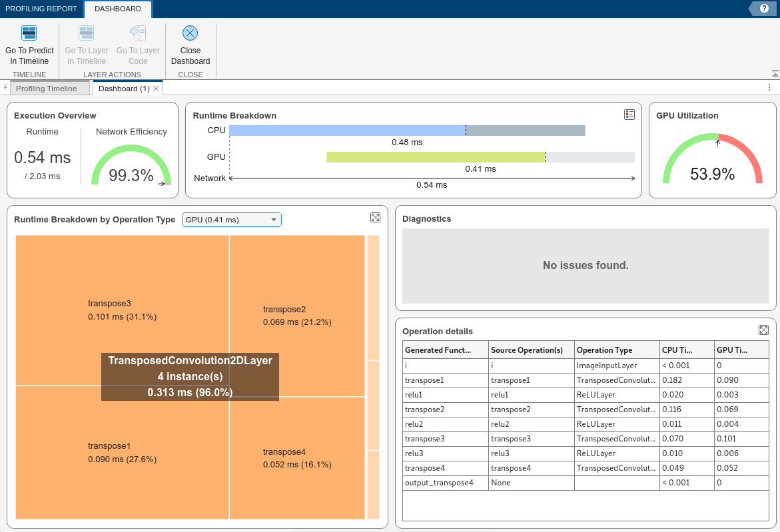Toggle Runtime Breakdown legend icon
Viewport: 780px width, 532px height.
point(629,115)
